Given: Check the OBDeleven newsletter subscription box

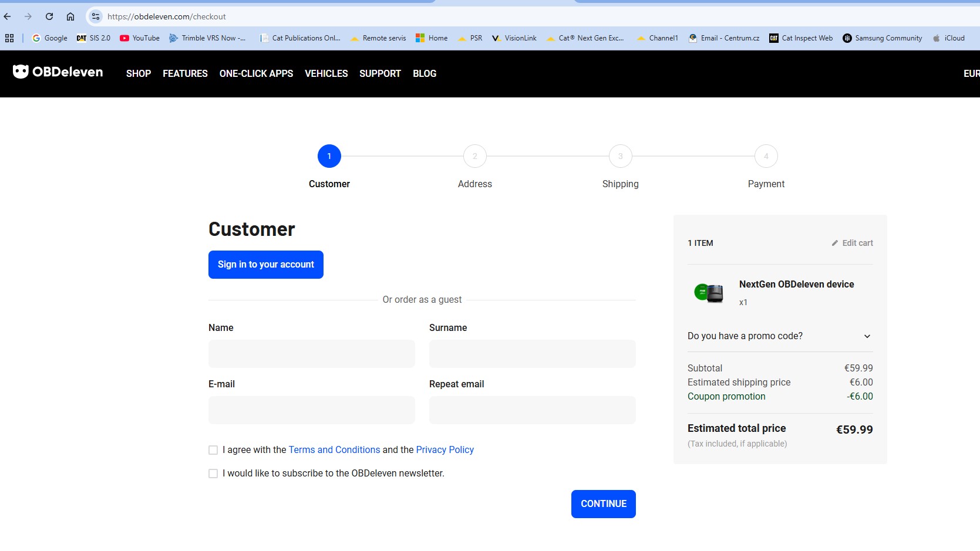Looking at the screenshot, I should (x=213, y=474).
